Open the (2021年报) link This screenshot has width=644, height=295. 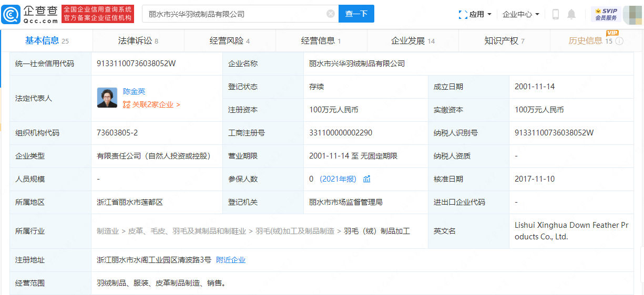[338, 179]
